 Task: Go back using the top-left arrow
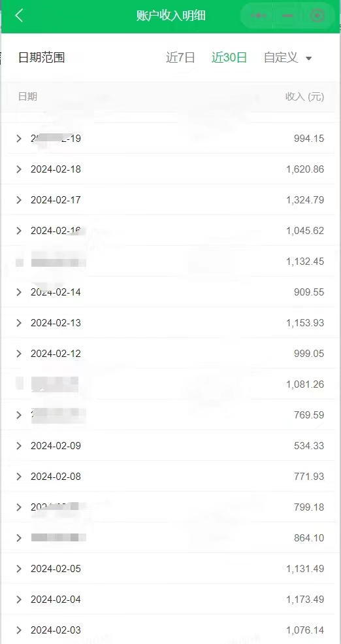pyautogui.click(x=19, y=16)
